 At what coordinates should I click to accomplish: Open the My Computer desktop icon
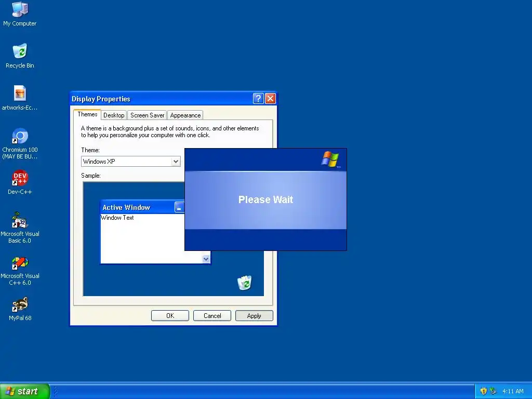click(x=20, y=14)
